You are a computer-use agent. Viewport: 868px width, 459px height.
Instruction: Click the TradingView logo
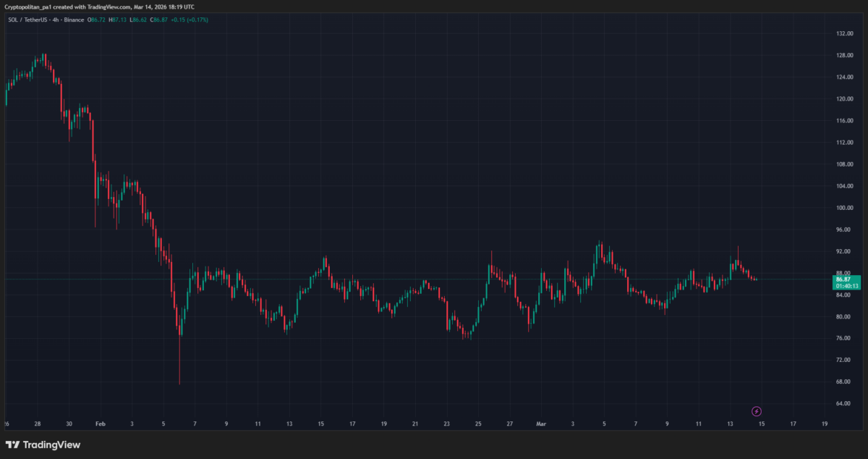[x=43, y=445]
